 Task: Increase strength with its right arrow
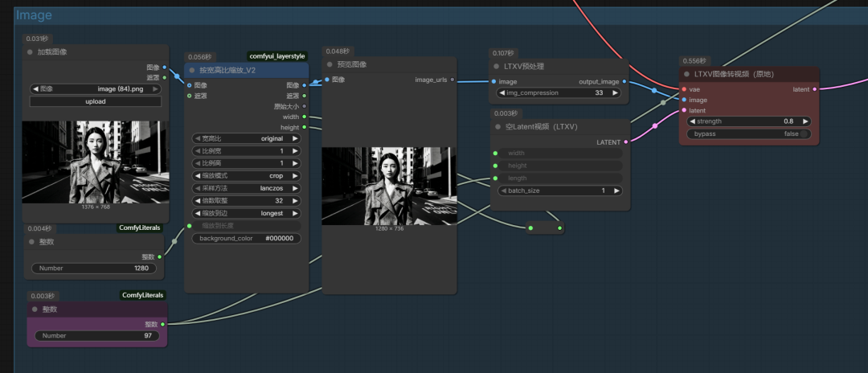click(805, 121)
